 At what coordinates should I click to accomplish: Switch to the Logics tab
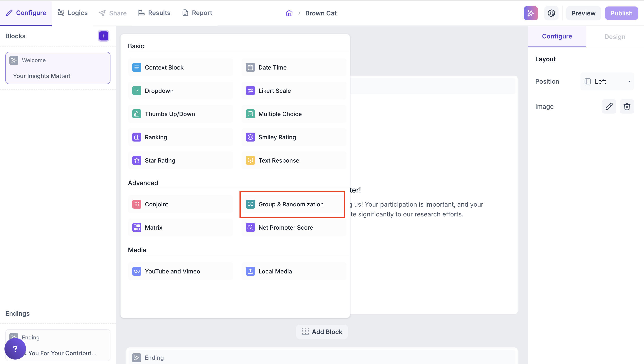(x=72, y=13)
